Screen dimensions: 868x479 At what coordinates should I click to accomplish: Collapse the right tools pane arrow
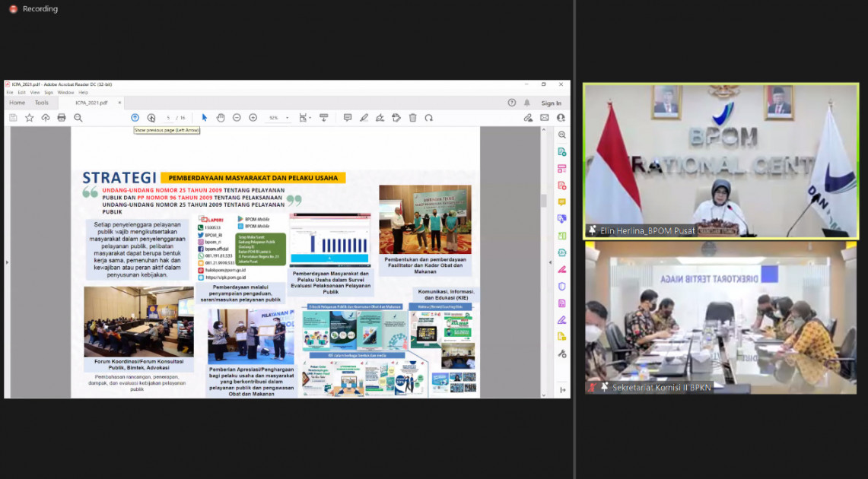(x=562, y=390)
